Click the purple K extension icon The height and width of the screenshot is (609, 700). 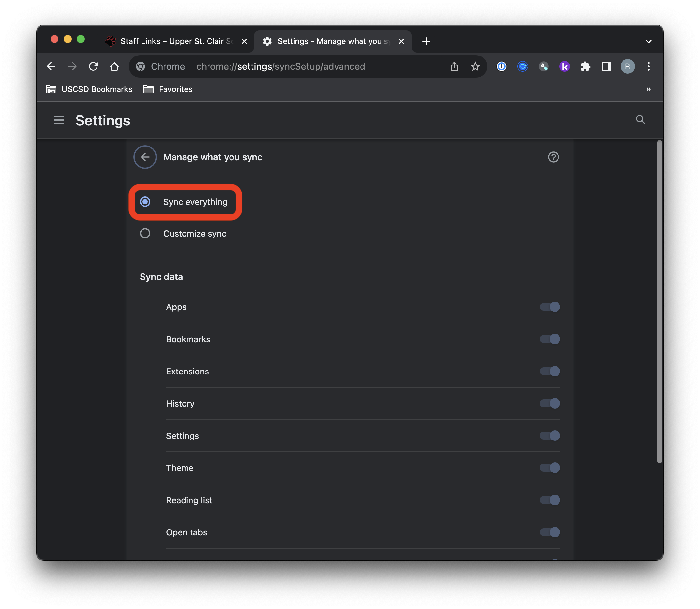[564, 66]
